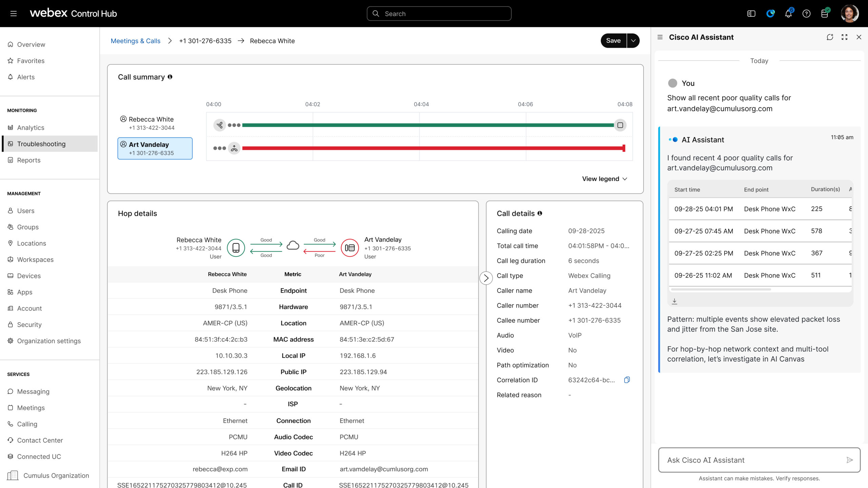Toggle the side panel layout icon

(751, 14)
